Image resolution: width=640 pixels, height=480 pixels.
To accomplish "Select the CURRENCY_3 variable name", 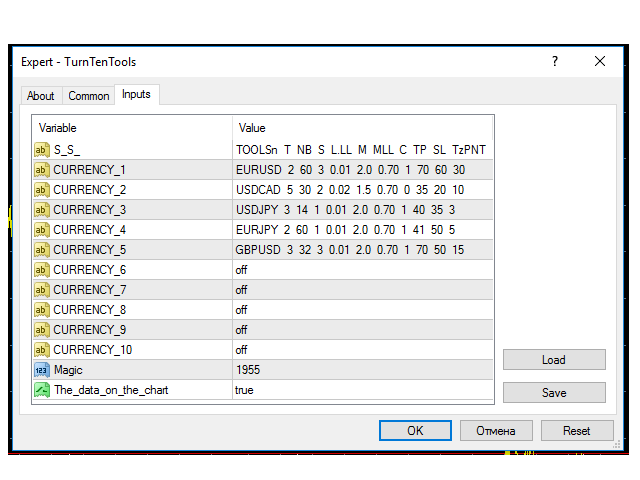I will (x=89, y=210).
